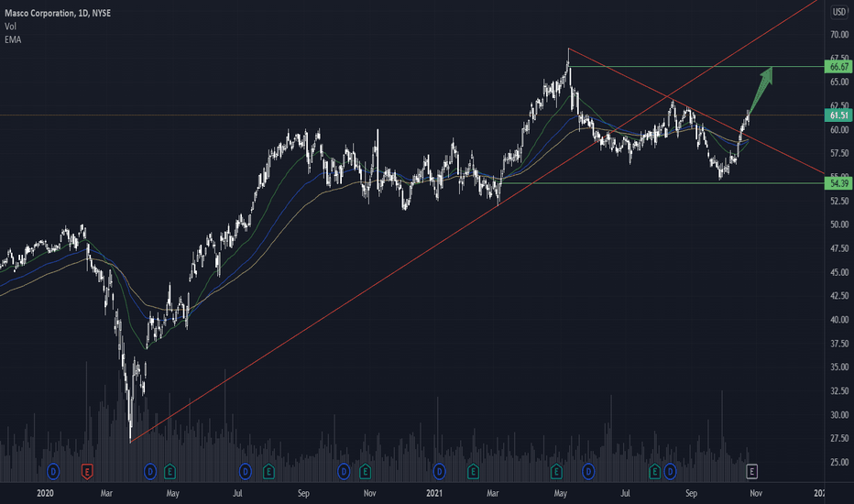The height and width of the screenshot is (504, 854).
Task: Select the Vol indicator legend
Action: tap(10, 27)
